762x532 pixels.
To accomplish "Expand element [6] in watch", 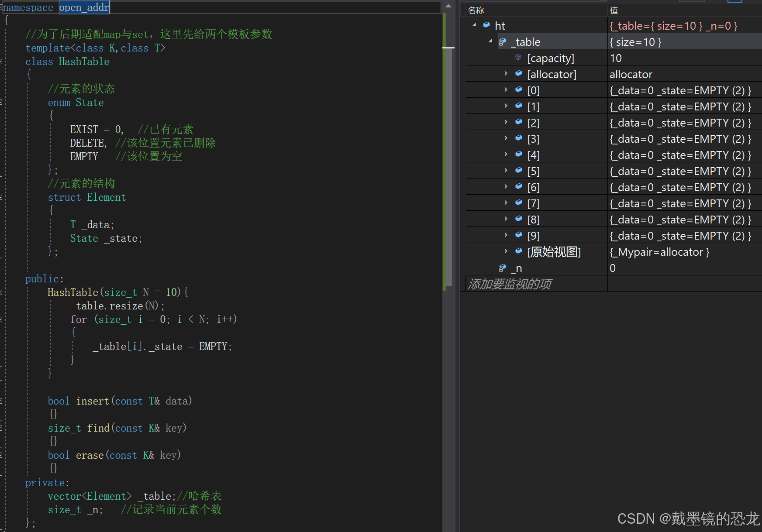I will point(506,187).
